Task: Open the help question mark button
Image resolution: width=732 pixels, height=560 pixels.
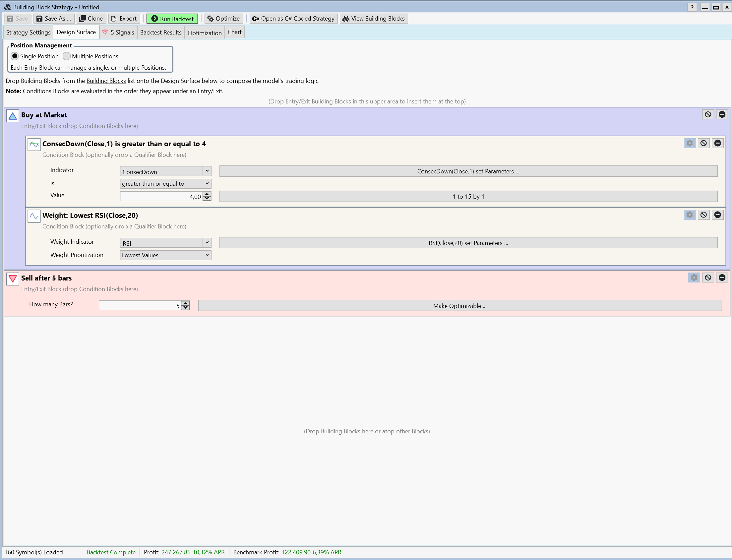Action: click(x=692, y=7)
